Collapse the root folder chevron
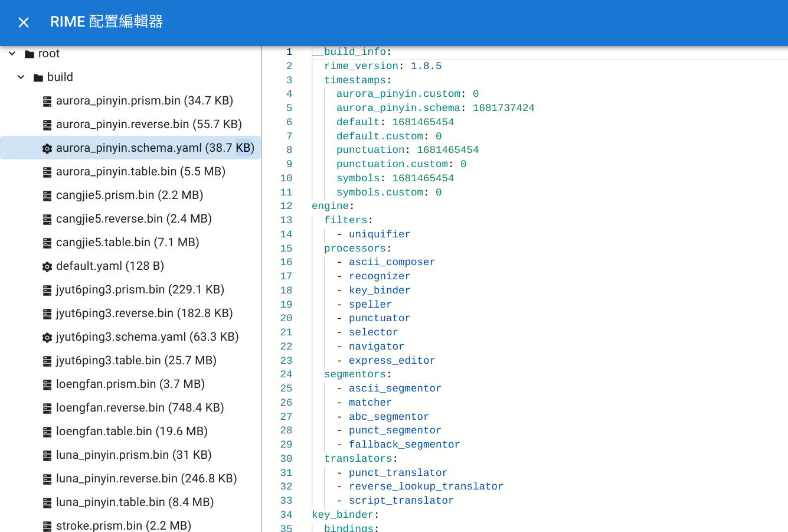Image resolution: width=788 pixels, height=532 pixels. coord(12,54)
